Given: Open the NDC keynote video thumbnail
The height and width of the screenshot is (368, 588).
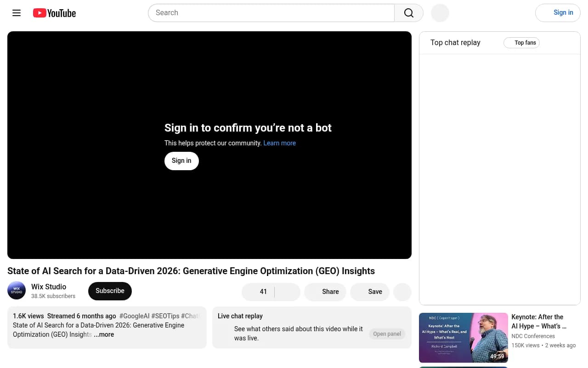Looking at the screenshot, I should click(x=464, y=338).
